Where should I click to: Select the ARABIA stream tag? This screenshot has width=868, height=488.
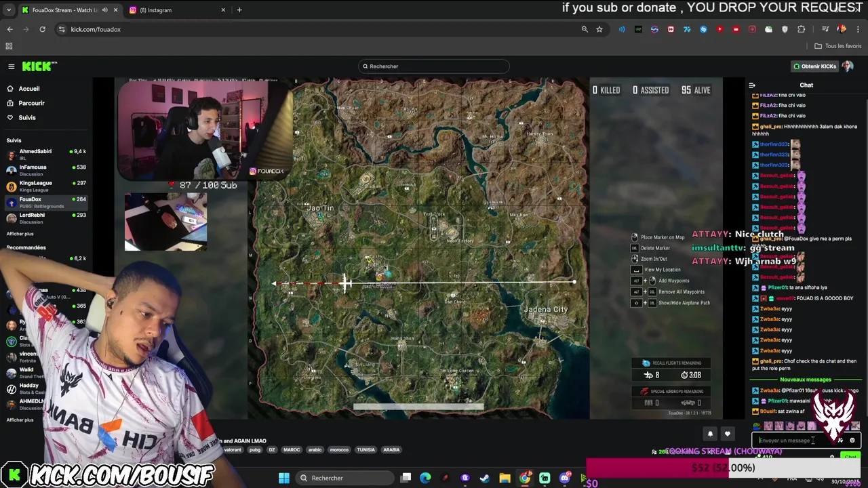pyautogui.click(x=391, y=450)
